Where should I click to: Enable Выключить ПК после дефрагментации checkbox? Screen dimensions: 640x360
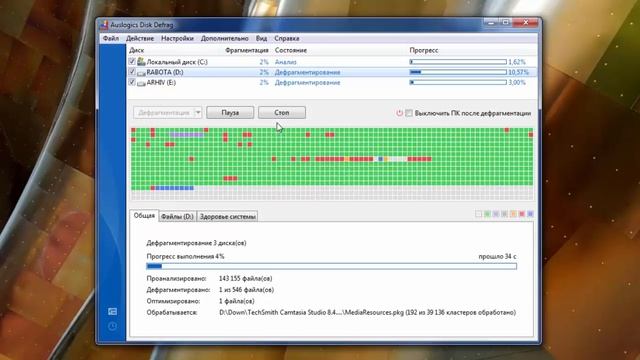point(409,113)
